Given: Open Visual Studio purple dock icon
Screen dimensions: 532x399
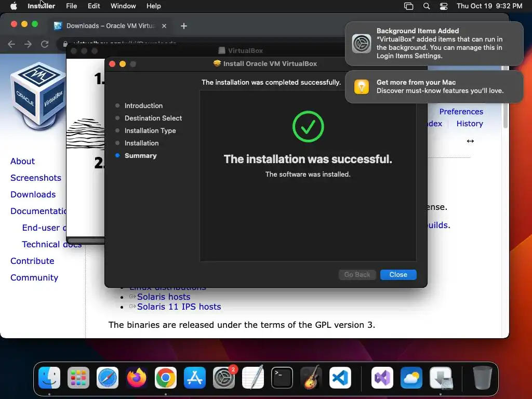Looking at the screenshot, I should point(382,378).
